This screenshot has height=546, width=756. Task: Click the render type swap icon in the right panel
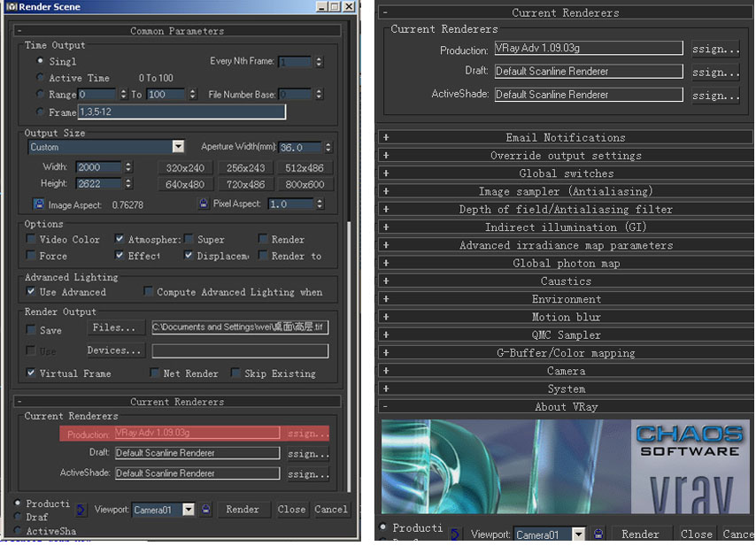[x=455, y=534]
